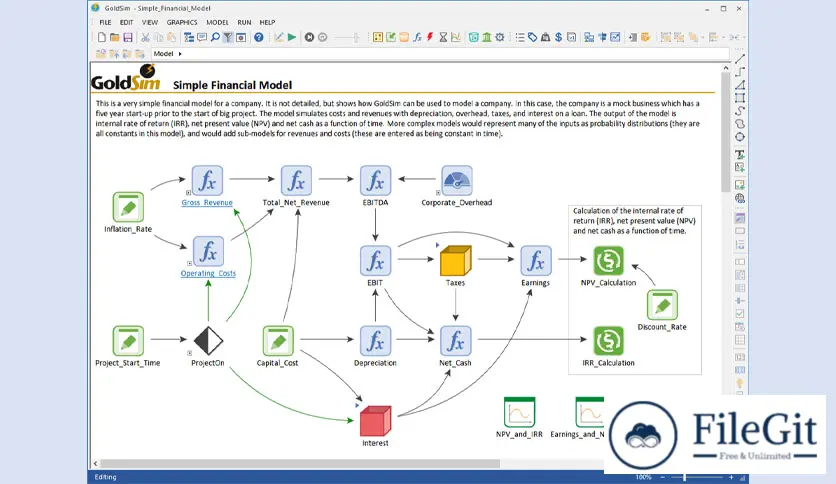Click the weight units toolbar icon

[x=545, y=37]
